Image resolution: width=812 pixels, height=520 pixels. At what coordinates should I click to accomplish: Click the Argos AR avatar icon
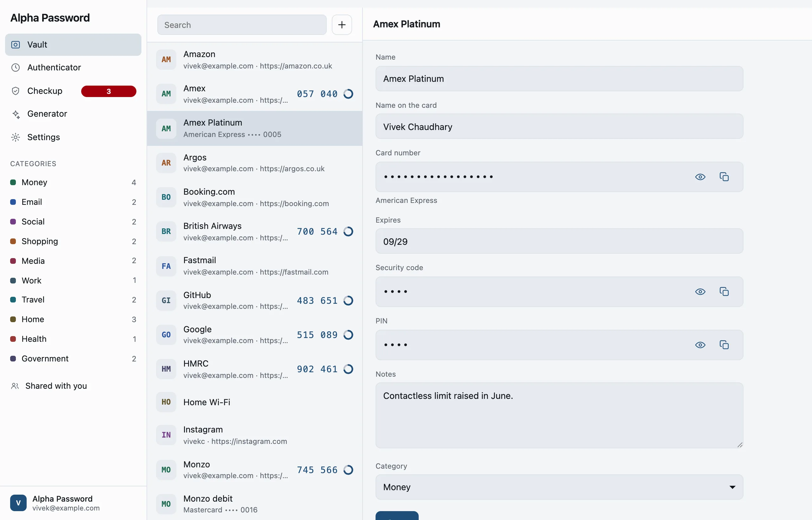166,163
